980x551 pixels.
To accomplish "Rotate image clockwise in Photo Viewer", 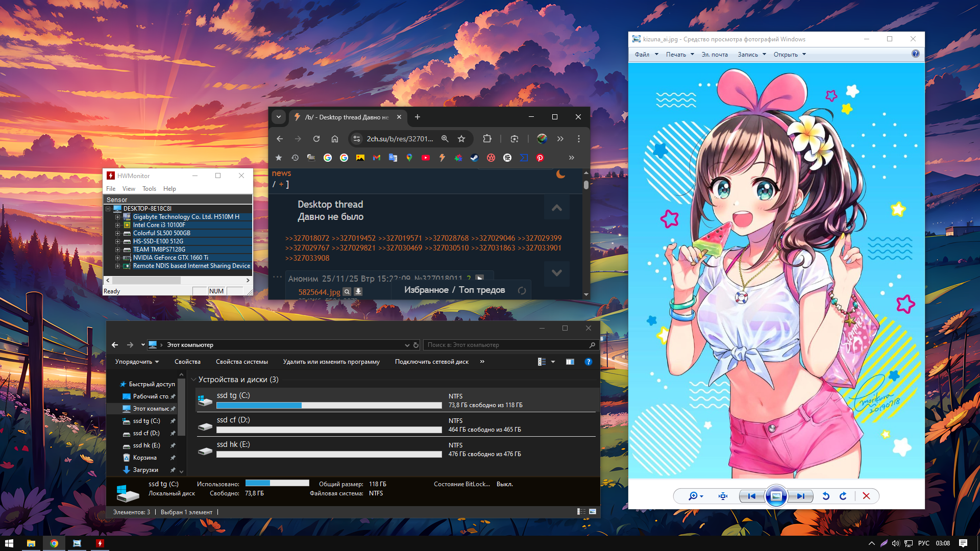I will (x=843, y=496).
